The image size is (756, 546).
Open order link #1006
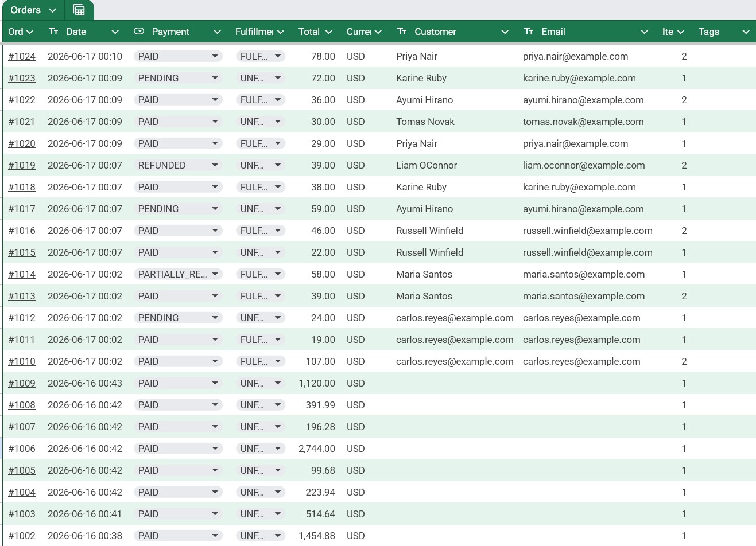pos(22,448)
